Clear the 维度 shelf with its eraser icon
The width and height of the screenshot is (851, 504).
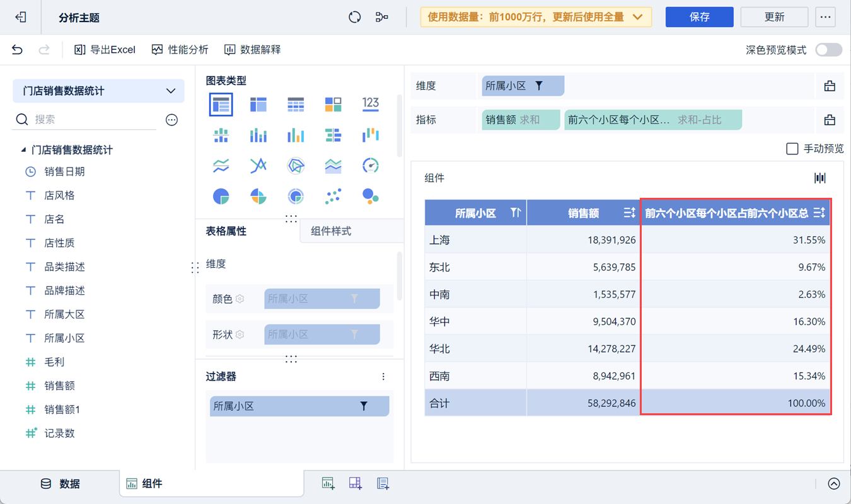(x=830, y=86)
